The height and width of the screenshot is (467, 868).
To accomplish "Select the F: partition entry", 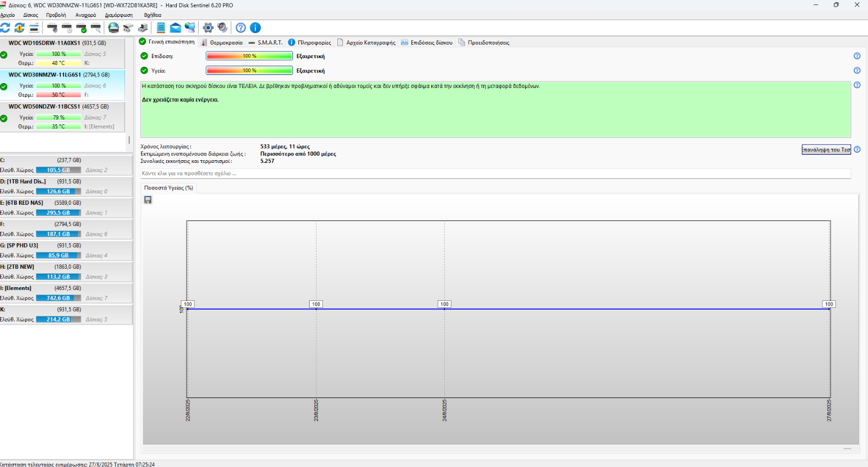I will (66, 229).
